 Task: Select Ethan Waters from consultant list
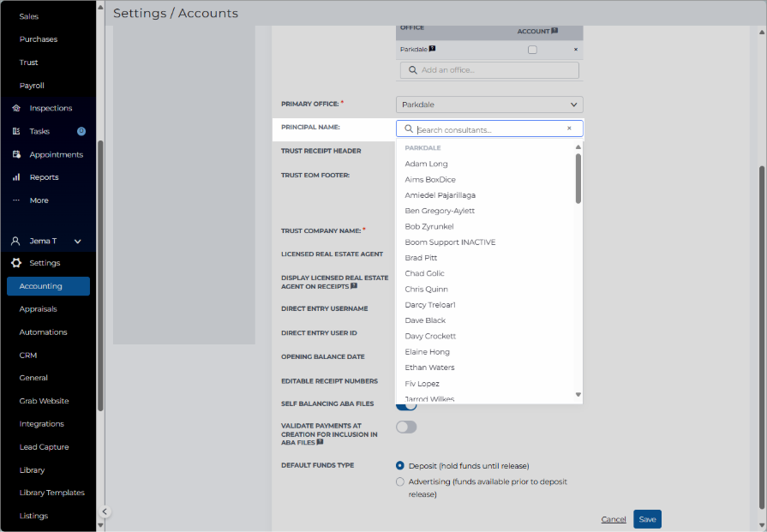tap(429, 368)
